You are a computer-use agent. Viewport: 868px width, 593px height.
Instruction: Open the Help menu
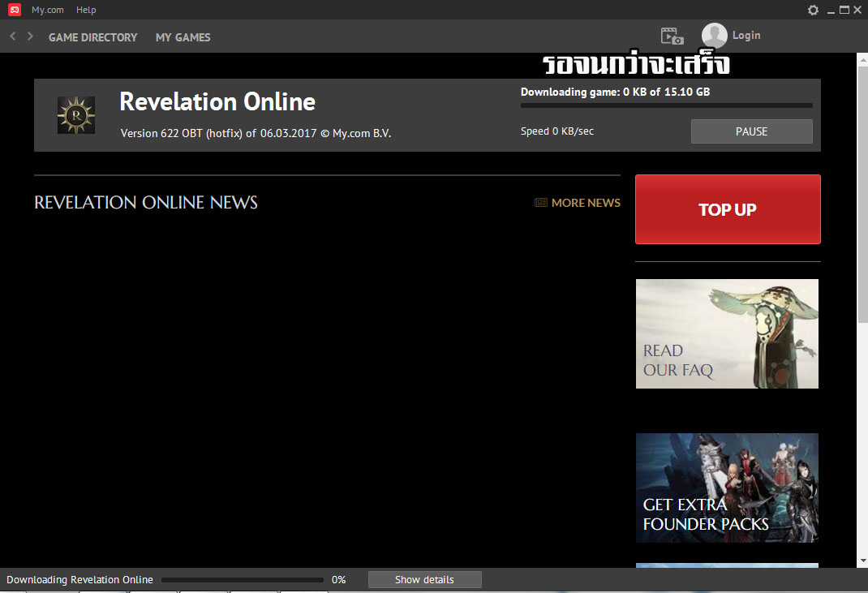tap(86, 10)
